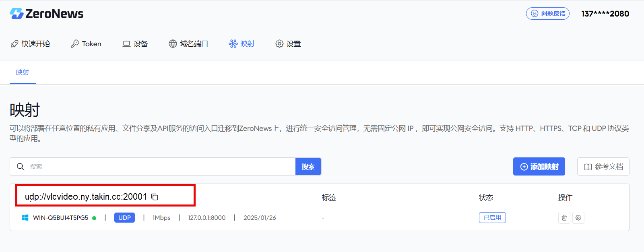The width and height of the screenshot is (644, 252).
Task: Click the 状态 column header
Action: coord(486,198)
